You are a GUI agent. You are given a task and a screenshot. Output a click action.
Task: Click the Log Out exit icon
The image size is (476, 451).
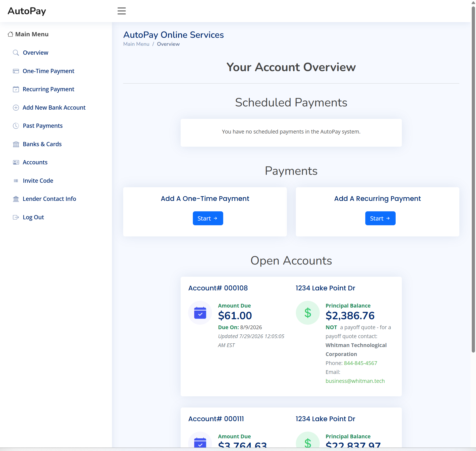pyautogui.click(x=16, y=217)
